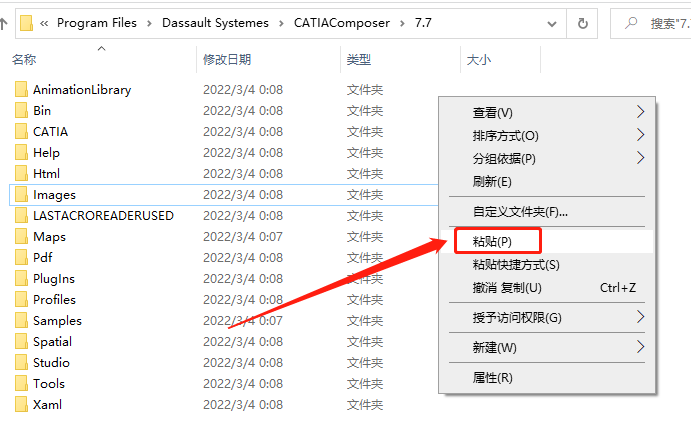Select the Studio folder name

coord(52,363)
